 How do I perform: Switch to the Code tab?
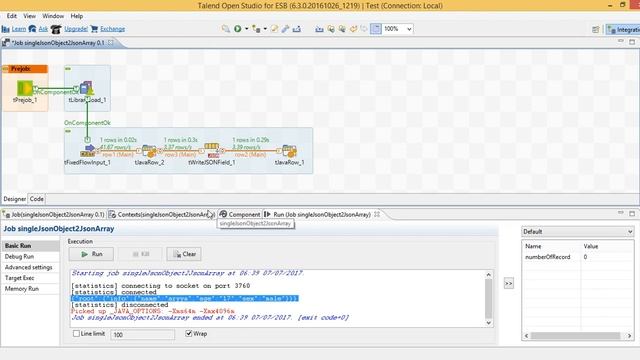pos(36,199)
